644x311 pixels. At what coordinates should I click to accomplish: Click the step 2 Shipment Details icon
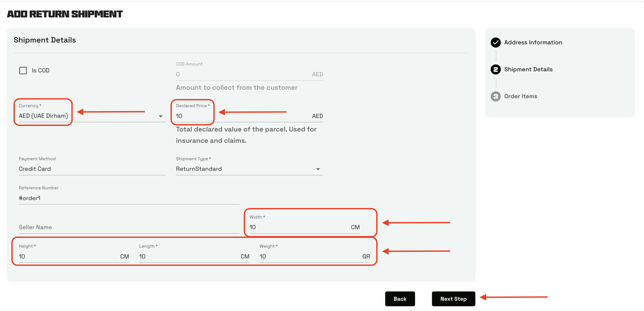pyautogui.click(x=496, y=69)
